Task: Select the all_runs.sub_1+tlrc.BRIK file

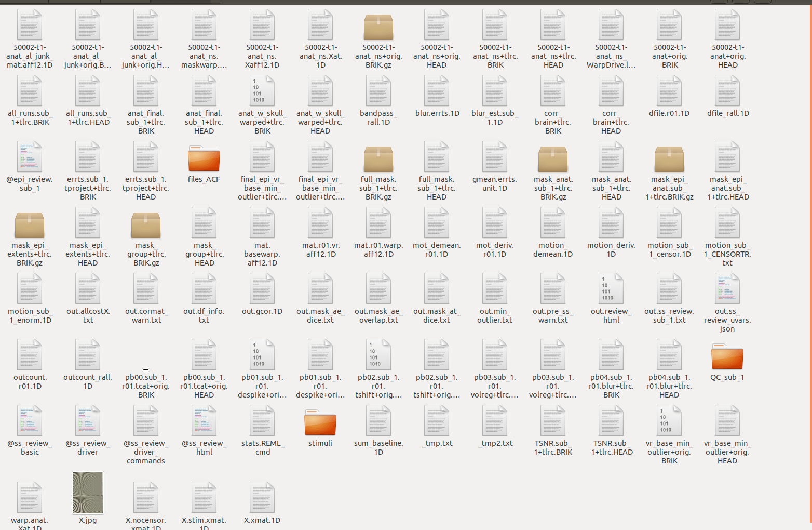Action: click(x=30, y=90)
